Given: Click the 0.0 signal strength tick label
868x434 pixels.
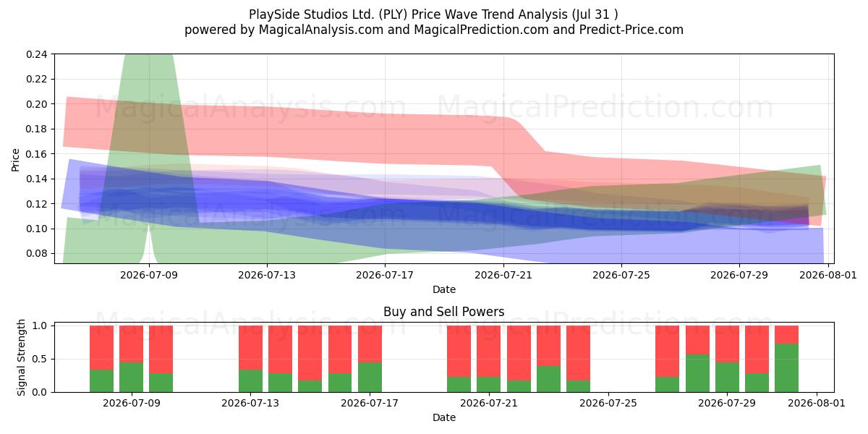Looking at the screenshot, I should click(x=41, y=392).
